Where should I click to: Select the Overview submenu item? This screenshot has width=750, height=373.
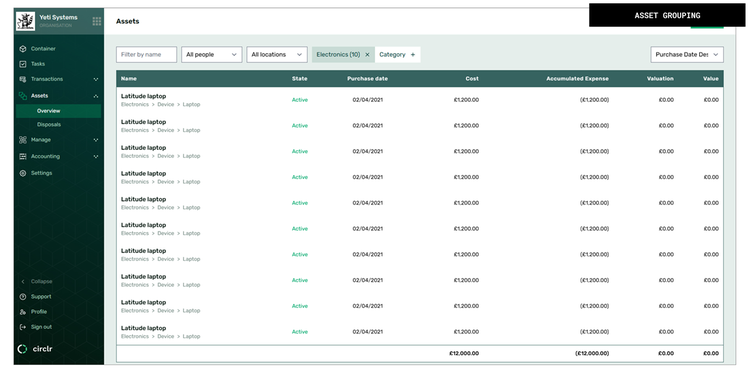(58, 111)
